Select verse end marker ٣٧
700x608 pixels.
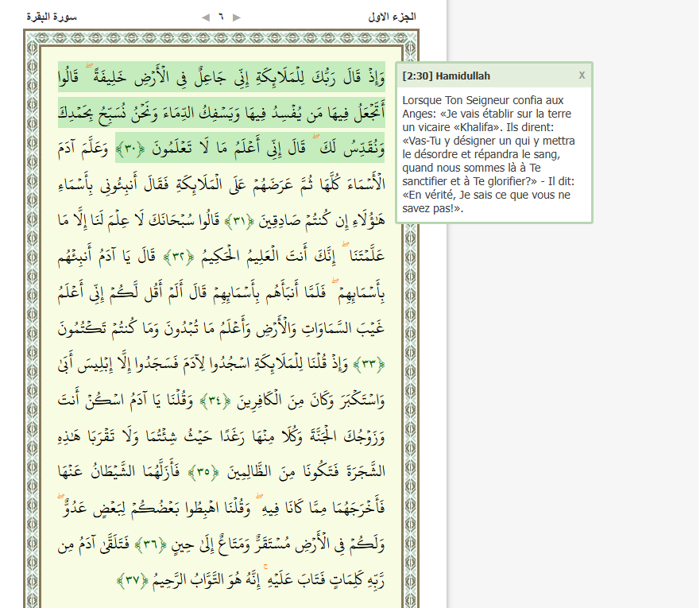click(133, 580)
